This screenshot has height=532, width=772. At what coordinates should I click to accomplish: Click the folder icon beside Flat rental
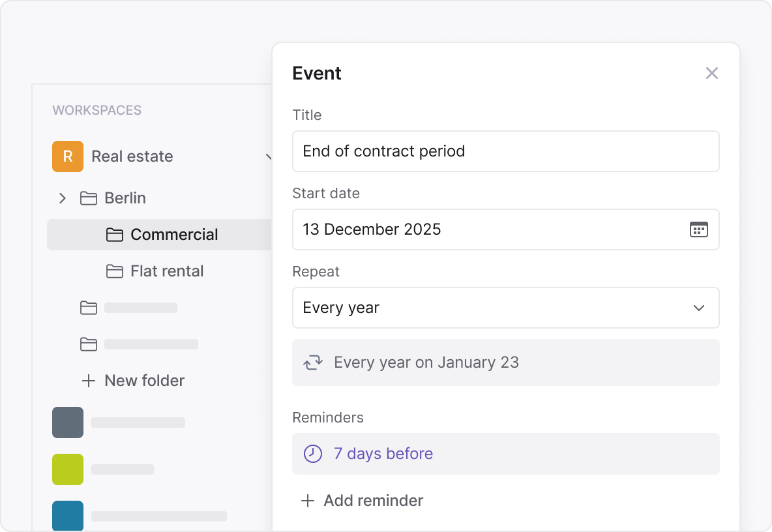click(x=114, y=271)
